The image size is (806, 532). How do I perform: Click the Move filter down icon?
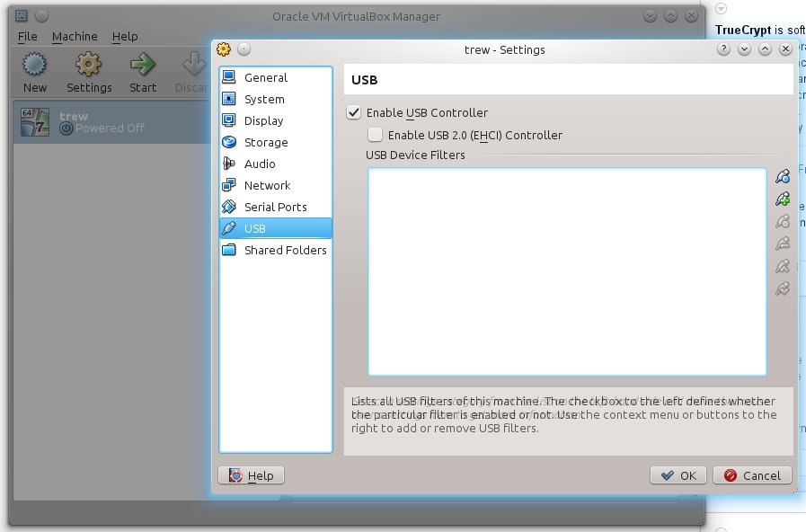783,288
